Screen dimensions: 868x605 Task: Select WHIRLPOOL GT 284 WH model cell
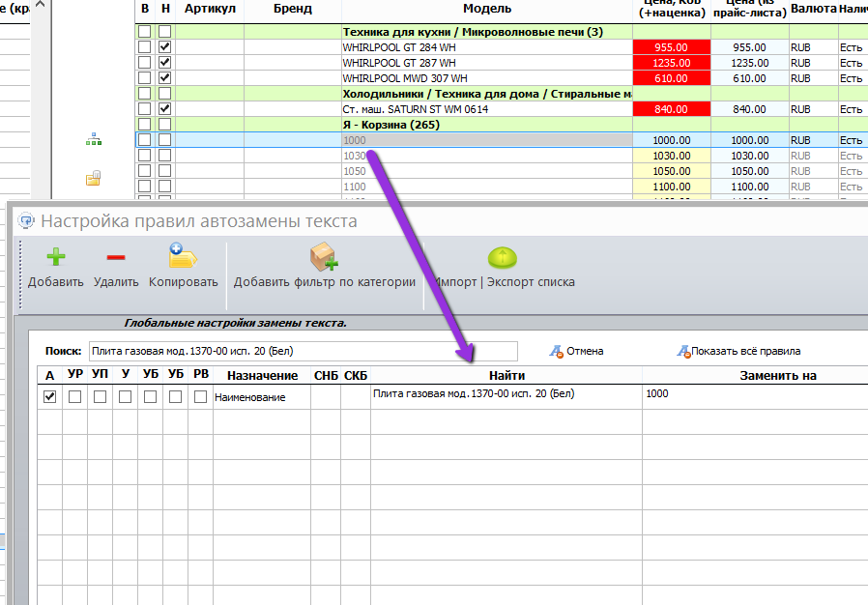pyautogui.click(x=487, y=47)
